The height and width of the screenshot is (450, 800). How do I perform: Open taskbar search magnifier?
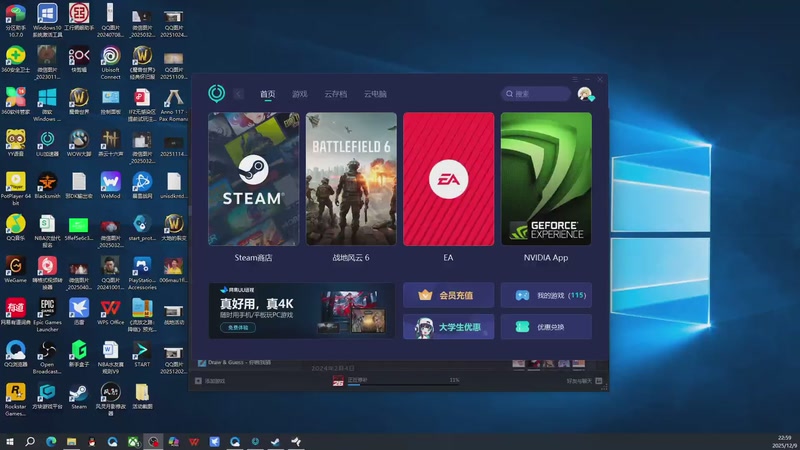(30, 441)
